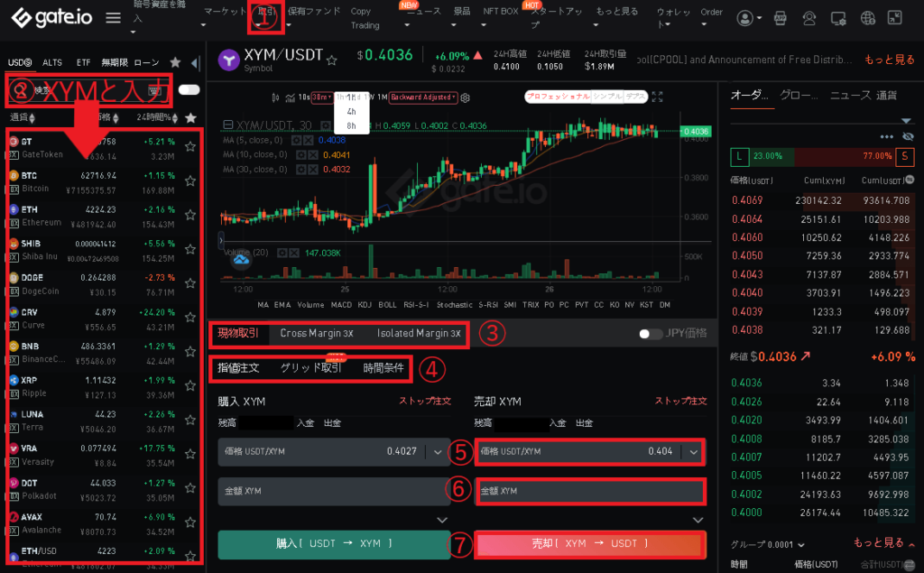The width and height of the screenshot is (924, 573).
Task: Open settings for MA (5, close, 0) indicator
Action: [x=296, y=140]
